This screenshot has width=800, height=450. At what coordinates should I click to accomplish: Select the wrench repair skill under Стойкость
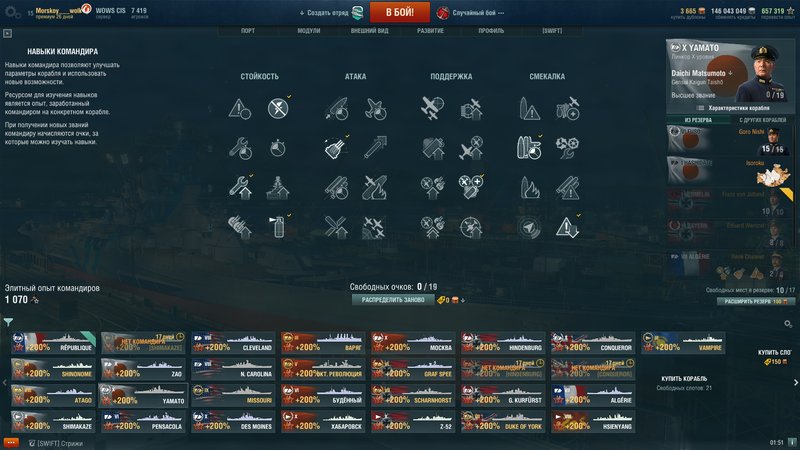[x=240, y=148]
